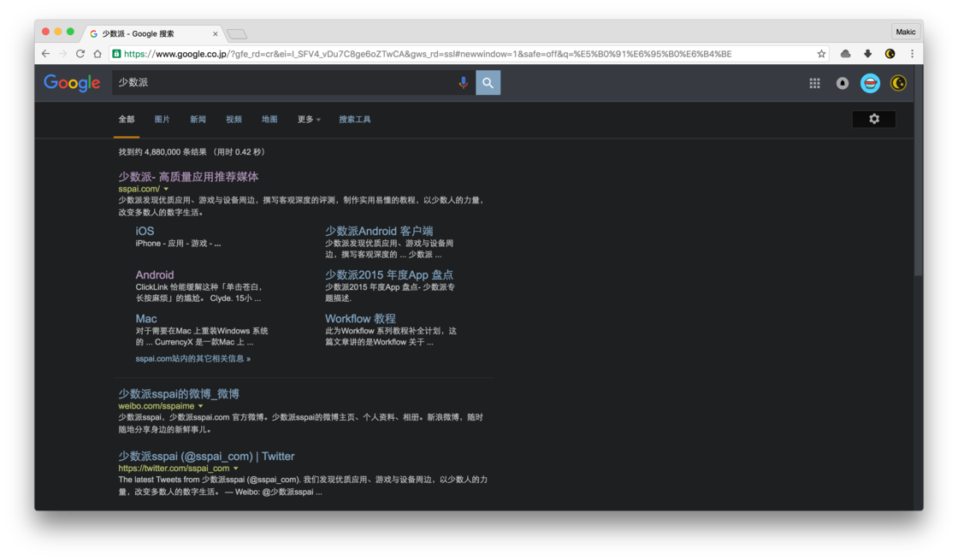Click the green secure lock icon
The height and width of the screenshot is (560, 958).
(116, 54)
